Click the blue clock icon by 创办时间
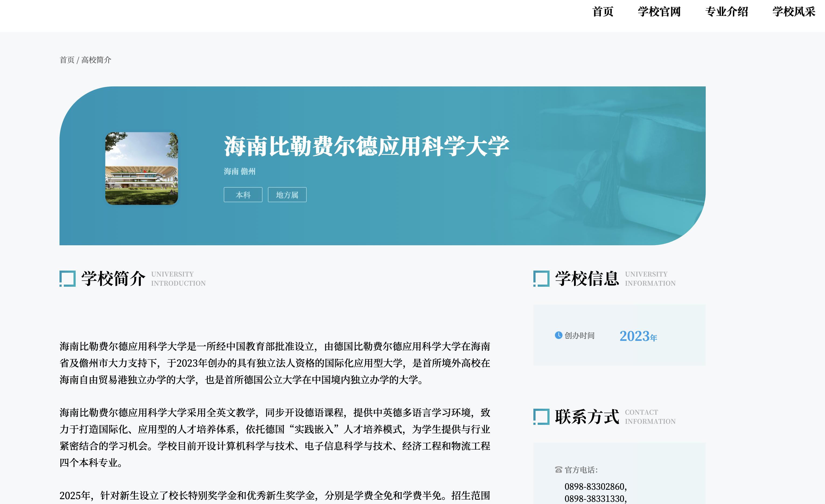Image resolution: width=825 pixels, height=504 pixels. (558, 335)
